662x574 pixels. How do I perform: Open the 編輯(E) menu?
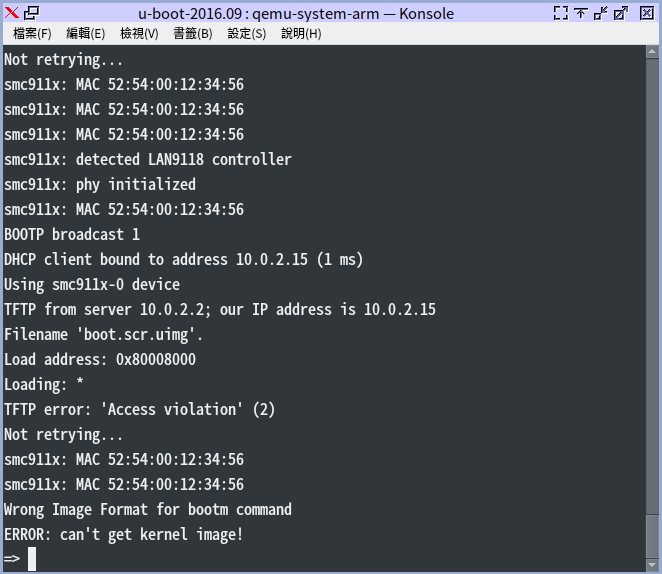(86, 33)
